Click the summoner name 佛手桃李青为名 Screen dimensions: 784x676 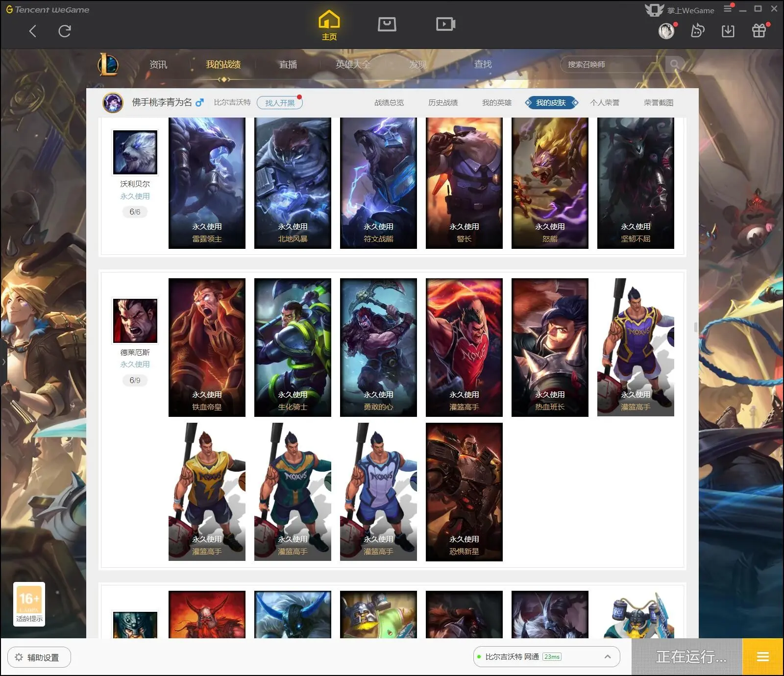click(x=162, y=102)
